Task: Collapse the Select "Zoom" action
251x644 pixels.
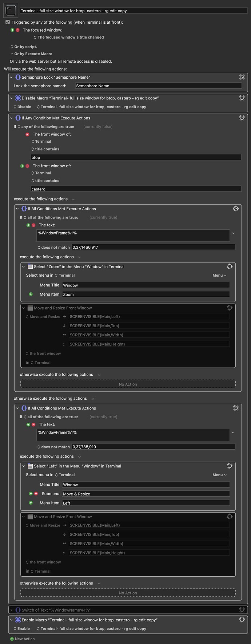Action: tap(24, 266)
